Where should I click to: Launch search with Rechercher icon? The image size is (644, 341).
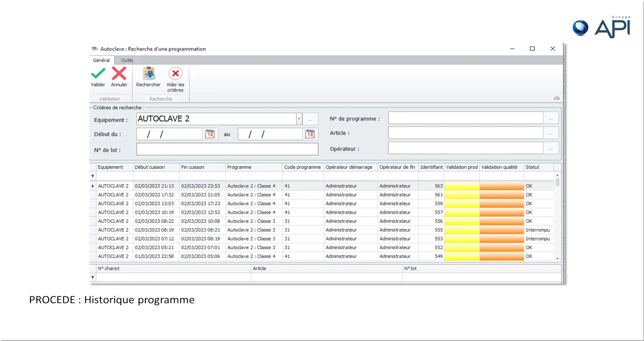click(148, 74)
